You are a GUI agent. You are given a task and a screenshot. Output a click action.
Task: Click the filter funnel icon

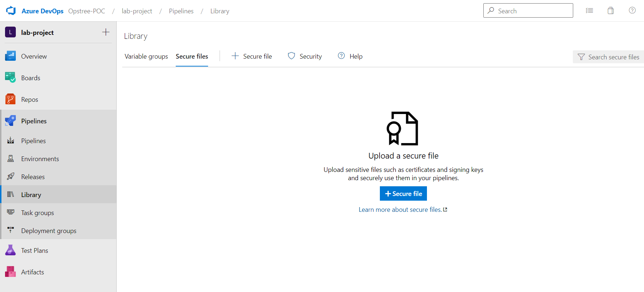coord(581,57)
